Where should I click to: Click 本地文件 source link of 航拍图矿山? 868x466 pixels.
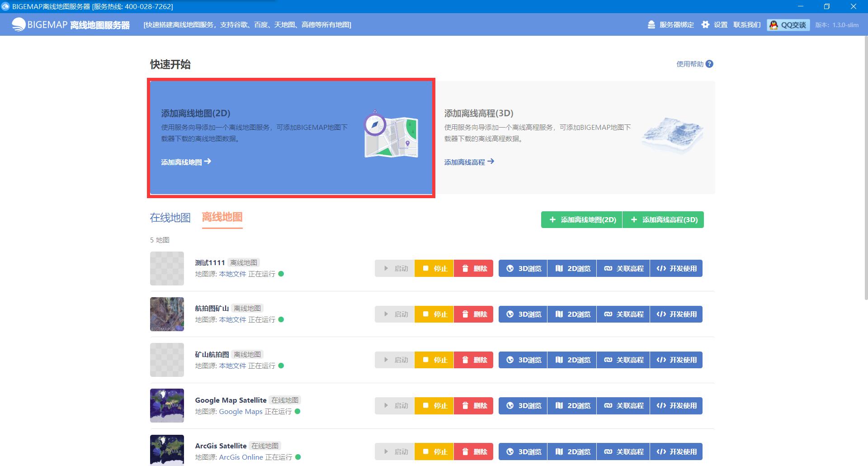coord(232,320)
